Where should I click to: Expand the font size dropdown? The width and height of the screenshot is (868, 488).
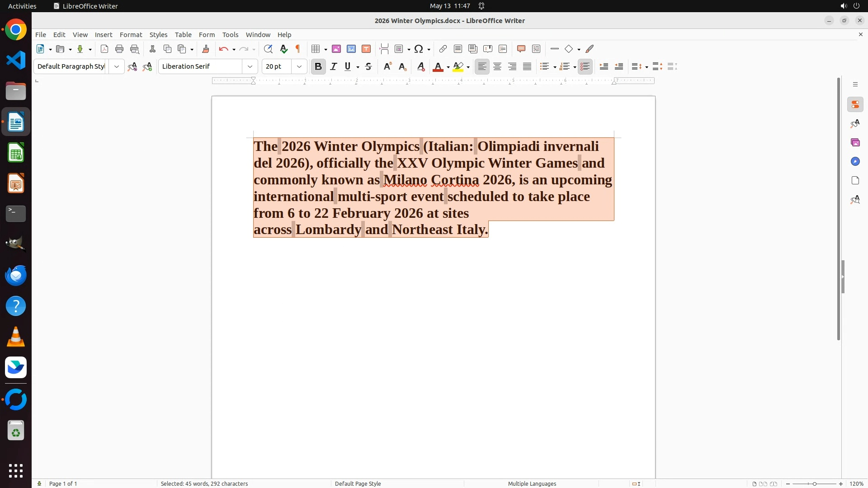(299, 66)
